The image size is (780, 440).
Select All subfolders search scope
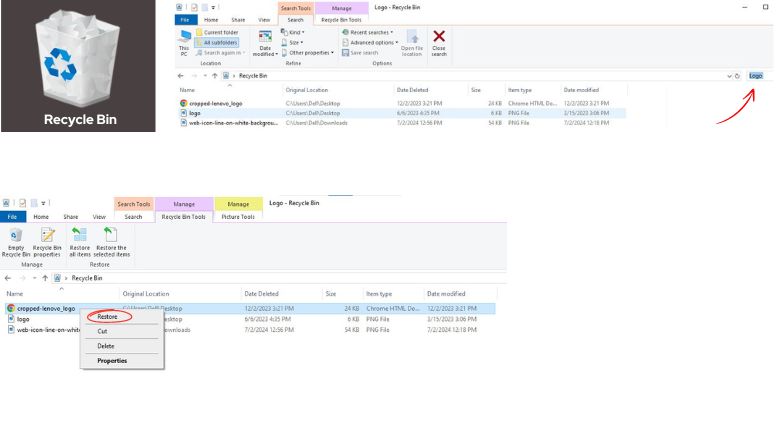click(217, 43)
